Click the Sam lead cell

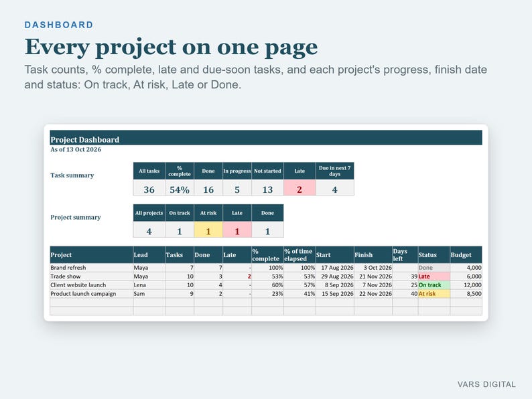click(x=149, y=294)
